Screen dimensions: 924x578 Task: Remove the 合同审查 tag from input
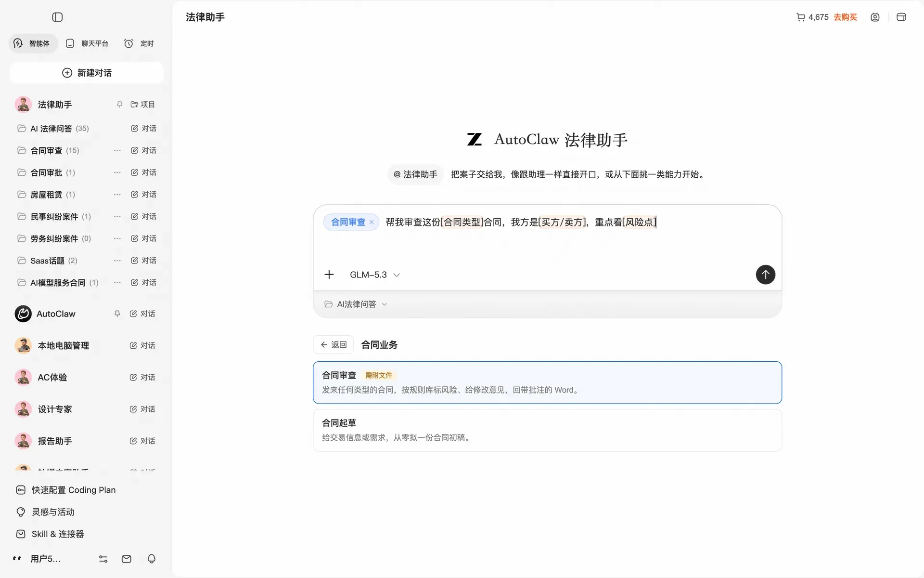click(x=372, y=222)
